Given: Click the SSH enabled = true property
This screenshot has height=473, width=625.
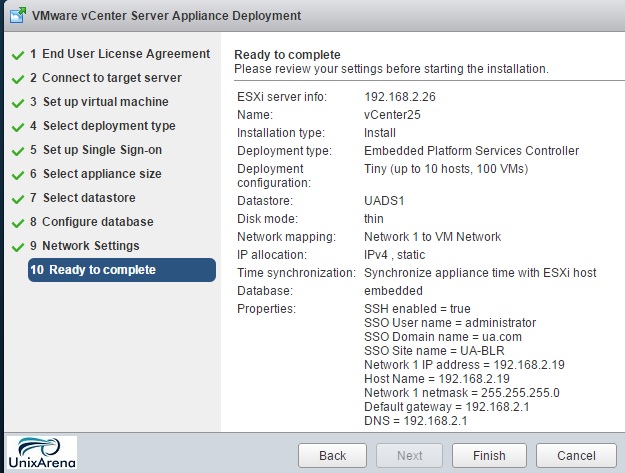Looking at the screenshot, I should 417,308.
